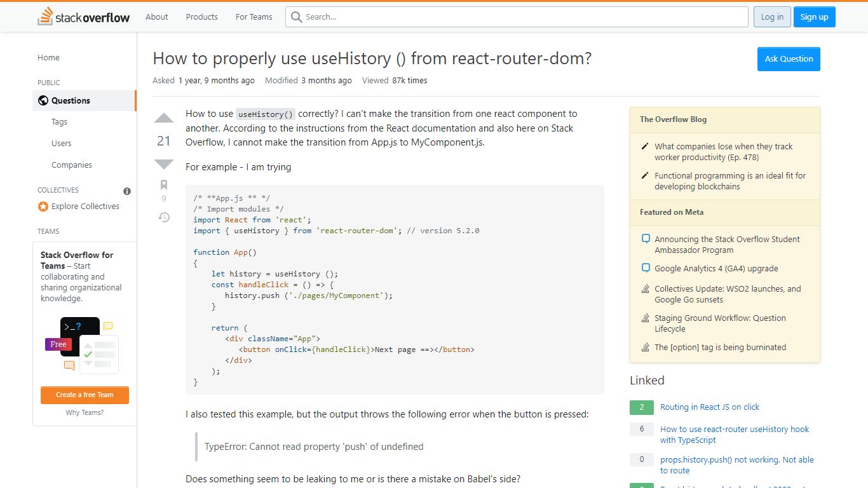
Task: Open Google Analytics 4 (GA4) upgrade link
Action: point(716,269)
